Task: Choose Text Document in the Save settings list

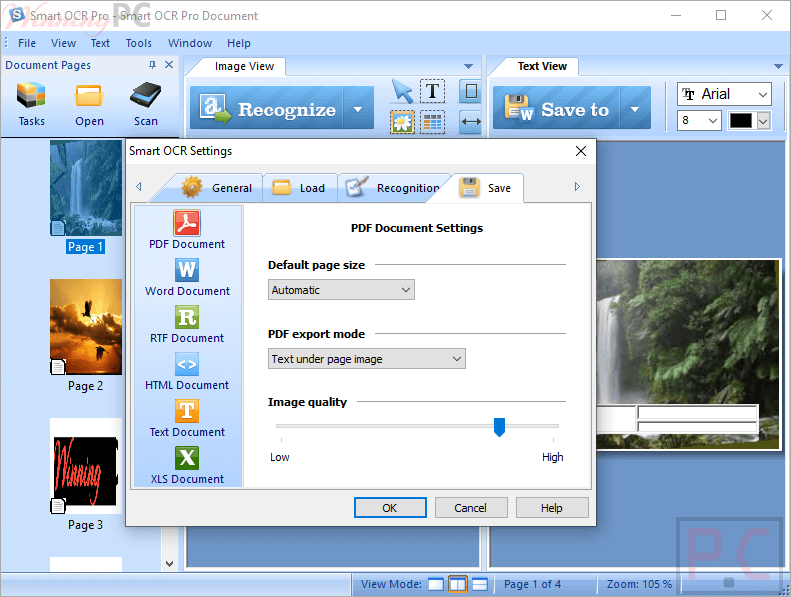Action: pyautogui.click(x=187, y=418)
